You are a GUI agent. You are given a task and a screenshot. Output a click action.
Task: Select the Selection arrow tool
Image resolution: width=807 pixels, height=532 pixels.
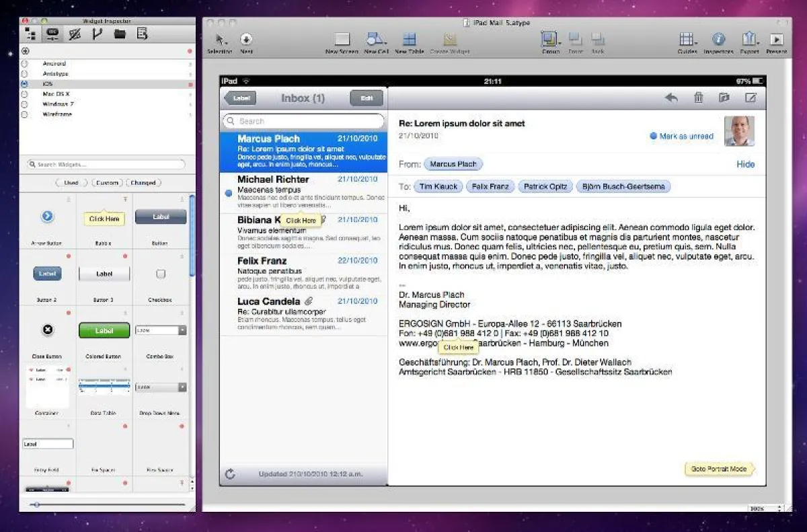coord(219,40)
